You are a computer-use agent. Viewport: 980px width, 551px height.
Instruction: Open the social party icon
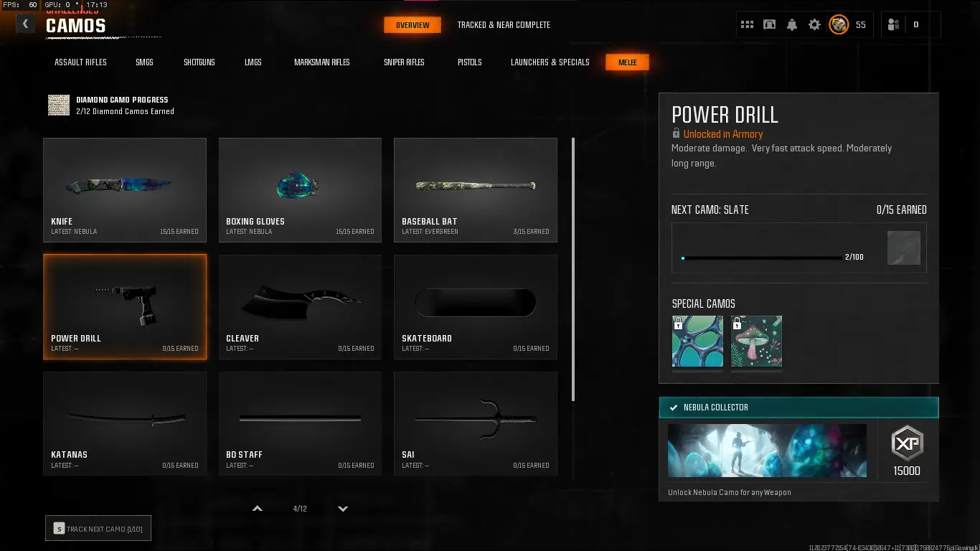coord(893,24)
